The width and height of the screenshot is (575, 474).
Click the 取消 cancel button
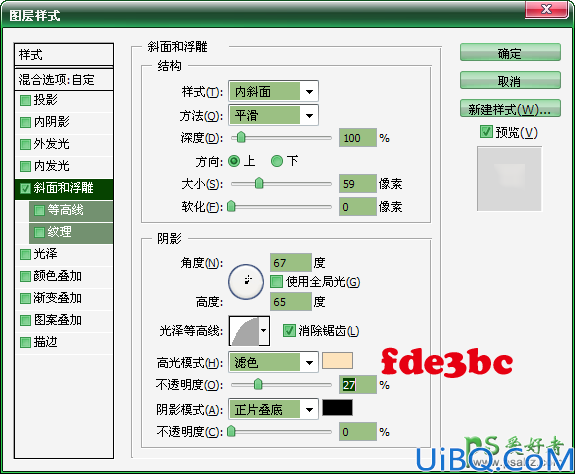pos(510,80)
